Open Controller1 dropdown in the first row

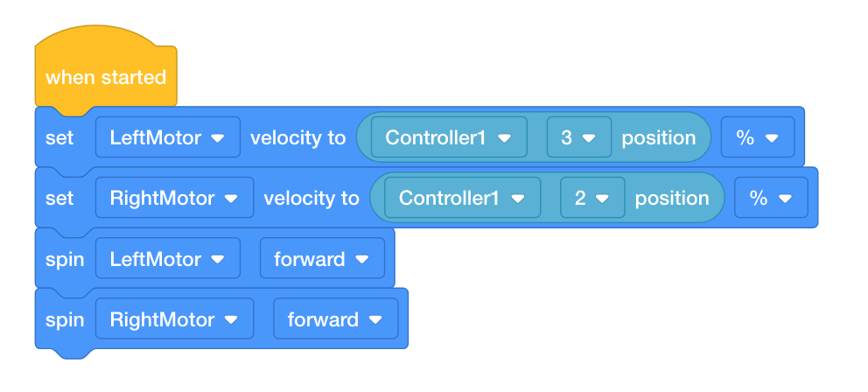pos(448,137)
